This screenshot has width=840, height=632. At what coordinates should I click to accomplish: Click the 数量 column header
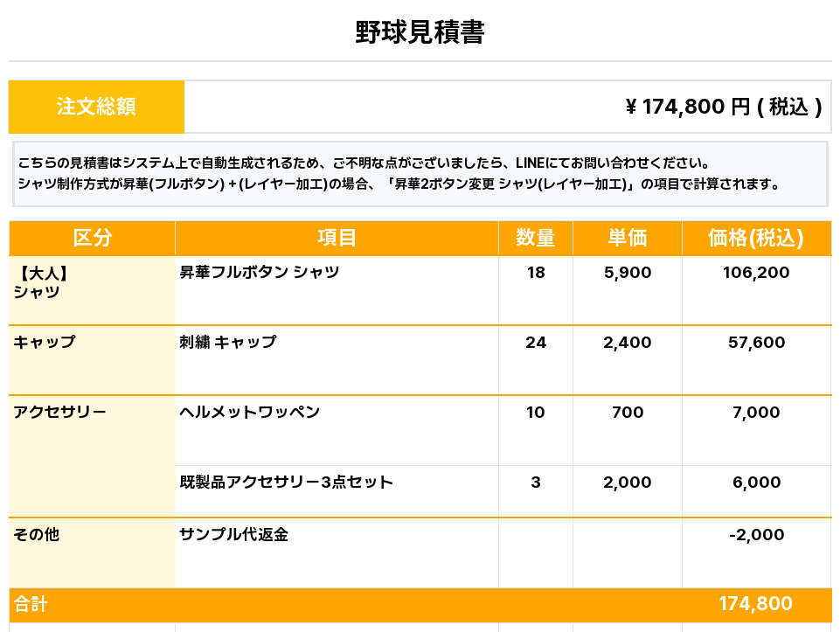pos(535,238)
